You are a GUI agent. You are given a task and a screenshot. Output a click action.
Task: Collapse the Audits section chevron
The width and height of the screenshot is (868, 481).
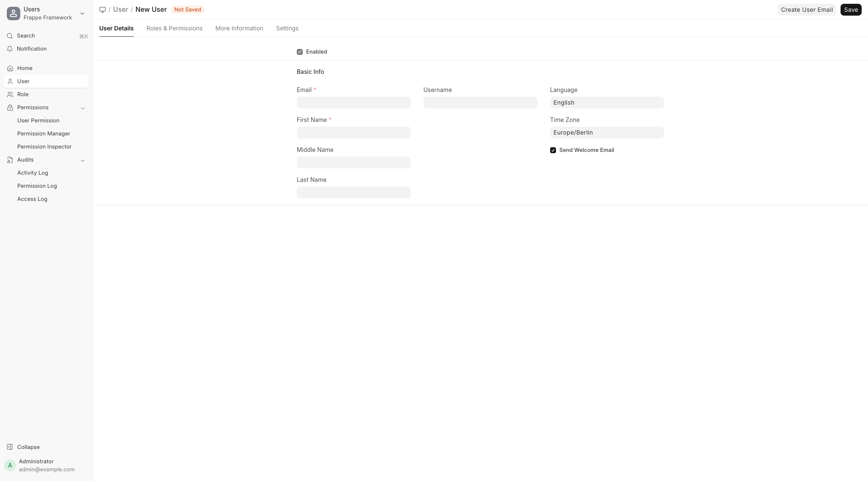pos(83,160)
